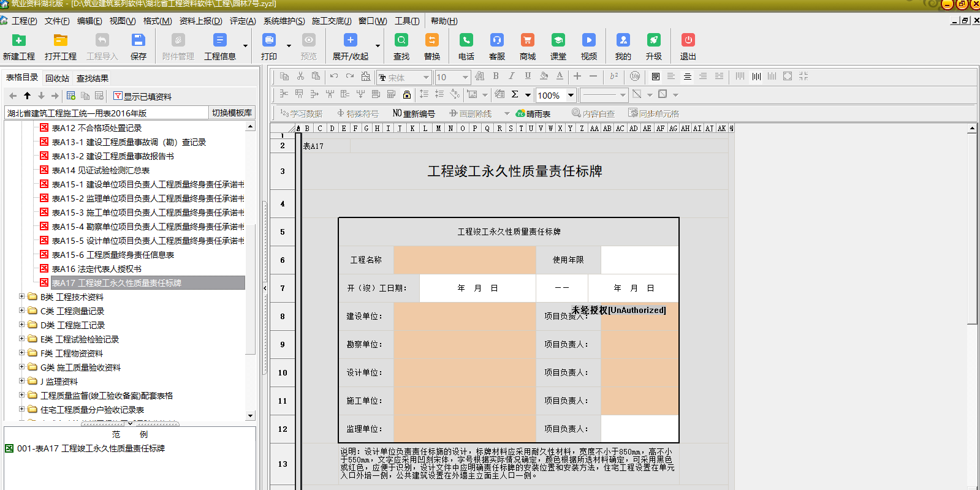Viewport: 980px width, 490px height.
Task: Switch to the 回收站 tab
Action: pos(57,78)
